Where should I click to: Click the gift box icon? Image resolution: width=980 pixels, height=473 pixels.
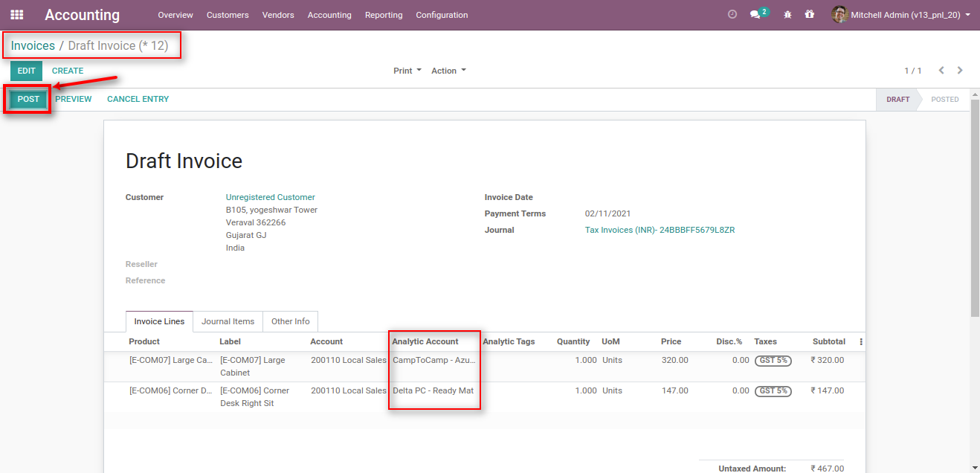coord(810,14)
